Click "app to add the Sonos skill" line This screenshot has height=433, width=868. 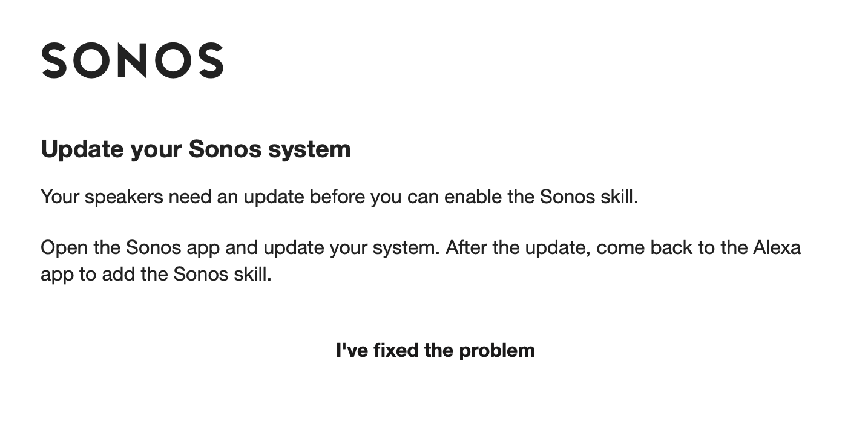pyautogui.click(x=156, y=274)
